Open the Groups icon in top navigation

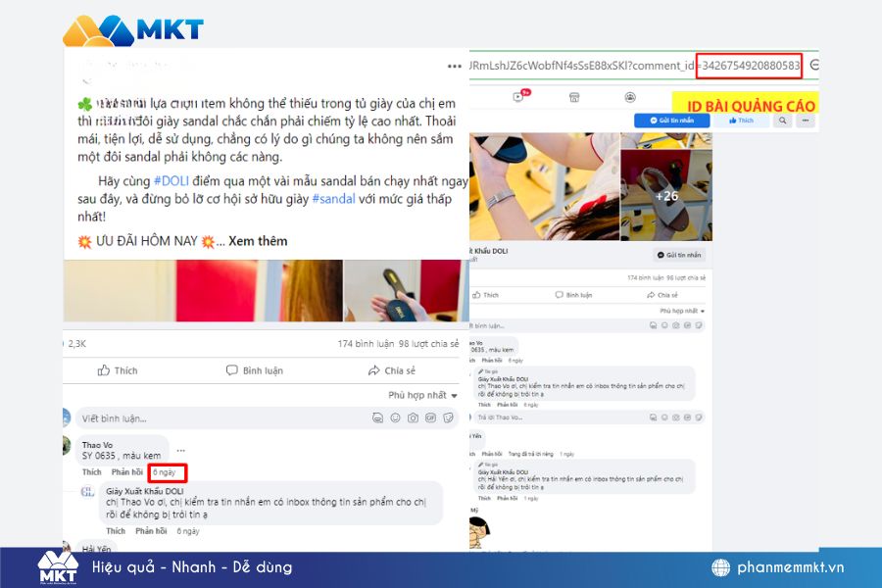click(630, 97)
